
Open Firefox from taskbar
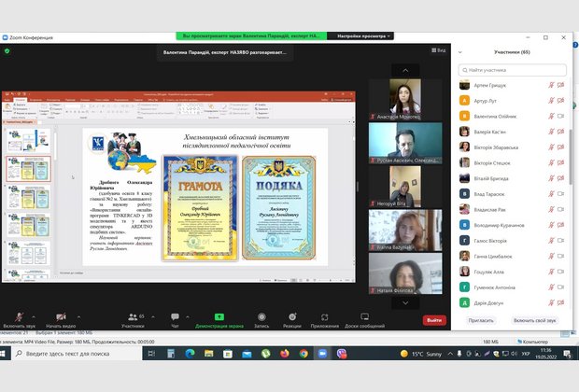coord(285,354)
